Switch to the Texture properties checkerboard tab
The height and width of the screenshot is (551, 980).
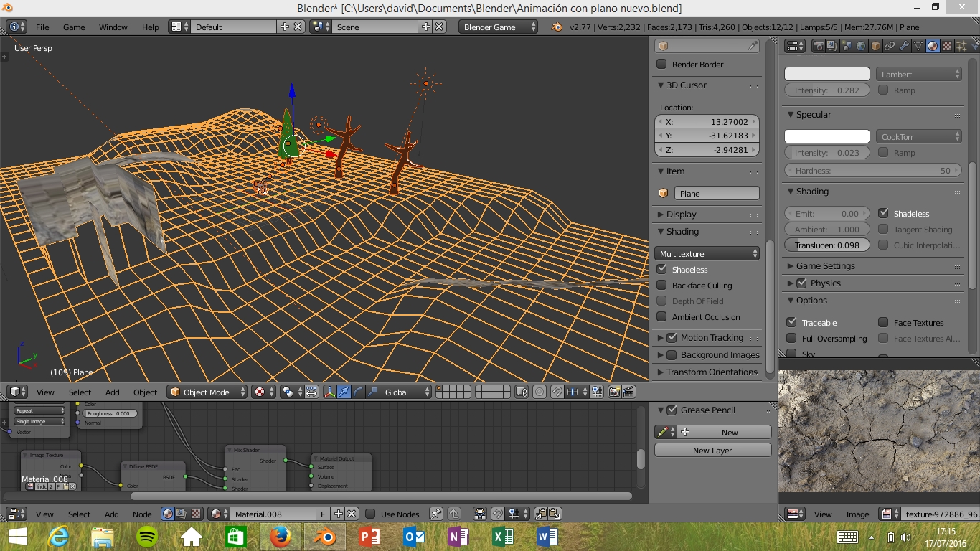pyautogui.click(x=947, y=46)
